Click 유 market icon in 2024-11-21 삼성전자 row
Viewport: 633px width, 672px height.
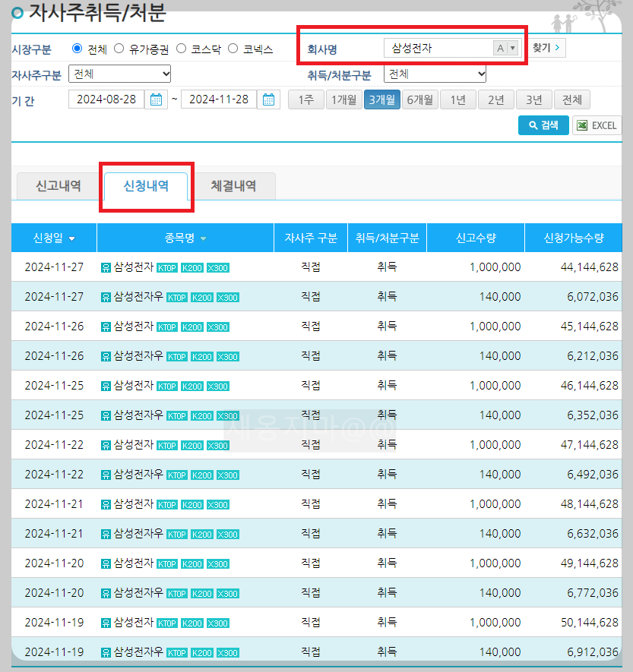pyautogui.click(x=106, y=505)
